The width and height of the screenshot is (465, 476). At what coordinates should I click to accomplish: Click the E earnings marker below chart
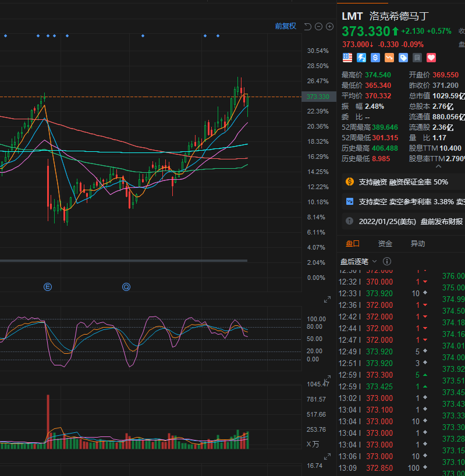(x=48, y=286)
